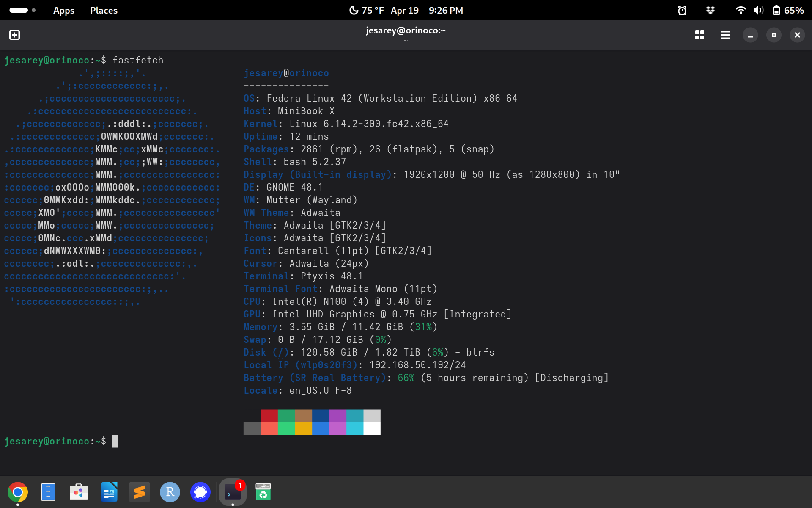Image resolution: width=812 pixels, height=508 pixels.
Task: Show the tab overview grid
Action: 700,35
